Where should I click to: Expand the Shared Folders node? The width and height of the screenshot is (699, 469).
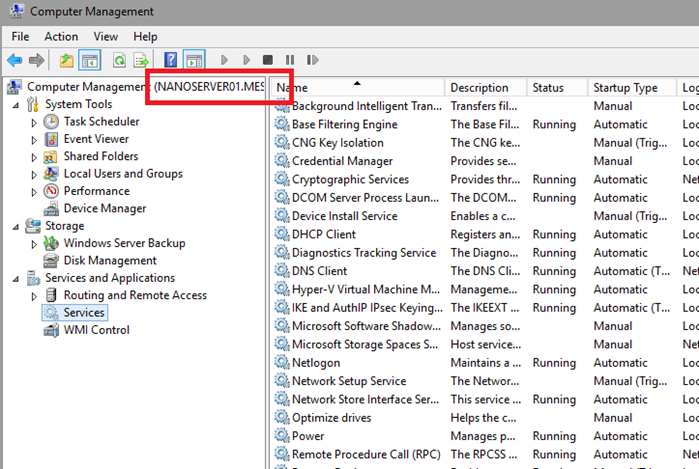click(x=34, y=157)
